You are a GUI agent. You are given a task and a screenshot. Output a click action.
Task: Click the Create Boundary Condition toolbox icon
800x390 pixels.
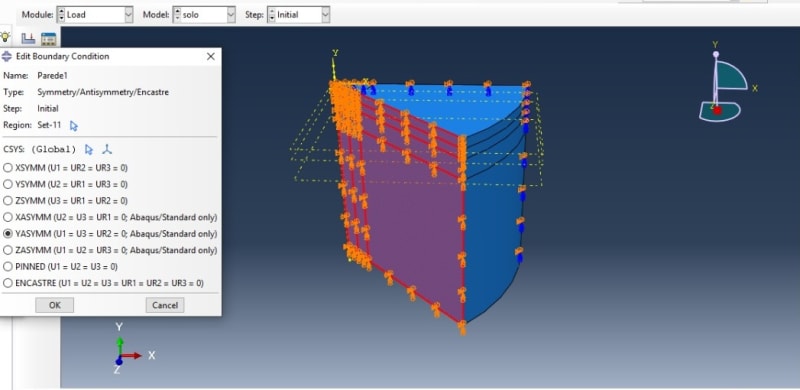[28, 38]
